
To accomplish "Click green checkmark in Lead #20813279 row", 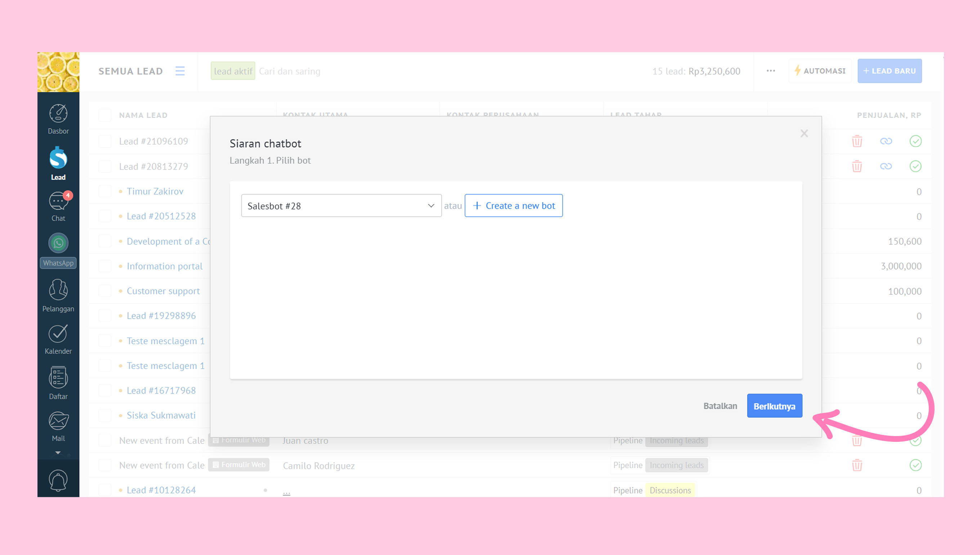I will 915,166.
